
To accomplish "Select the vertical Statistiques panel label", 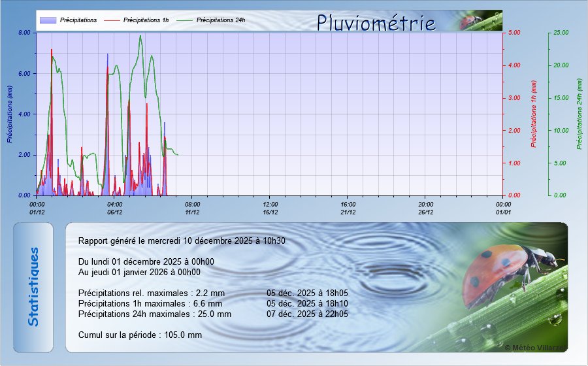I will click(34, 286).
